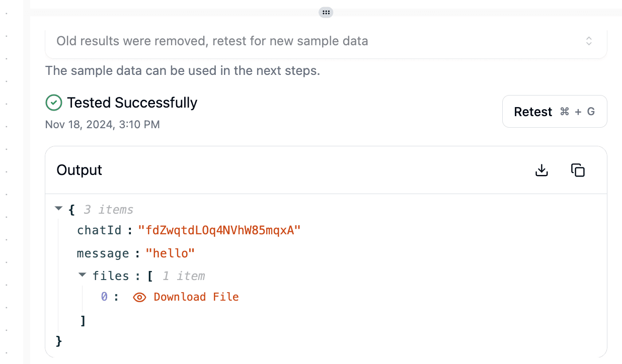Screen dimensions: 622x364
Task: Click the Output panel heading
Action: [80, 170]
